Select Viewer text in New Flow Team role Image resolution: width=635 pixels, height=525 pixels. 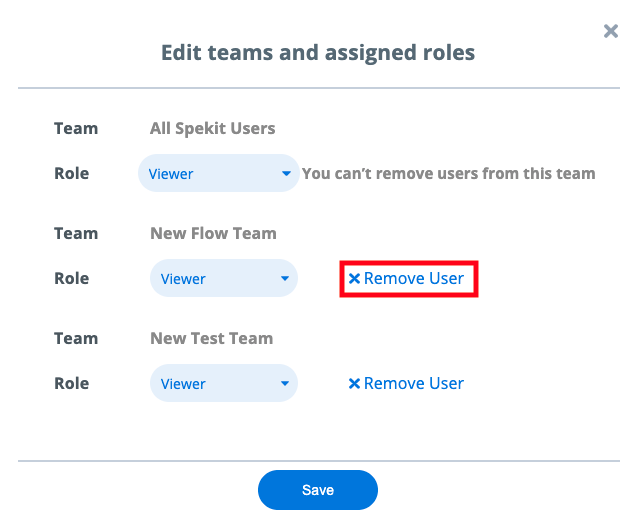pyautogui.click(x=183, y=279)
